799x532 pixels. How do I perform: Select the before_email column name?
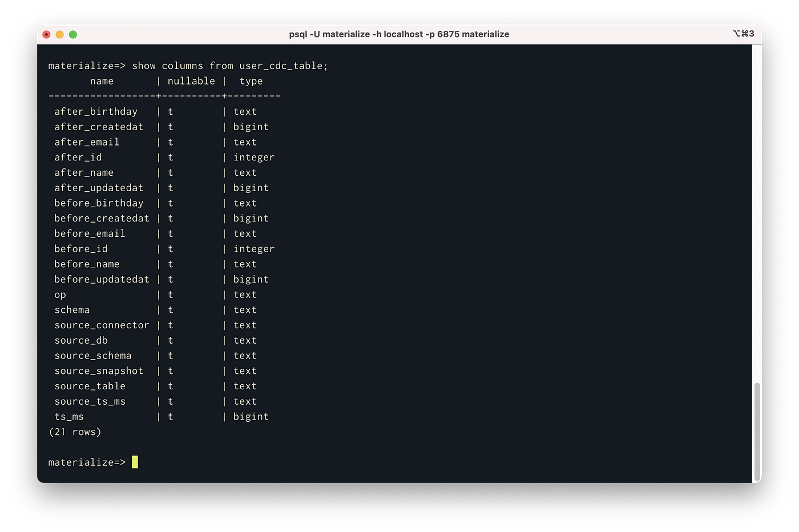[x=90, y=233]
